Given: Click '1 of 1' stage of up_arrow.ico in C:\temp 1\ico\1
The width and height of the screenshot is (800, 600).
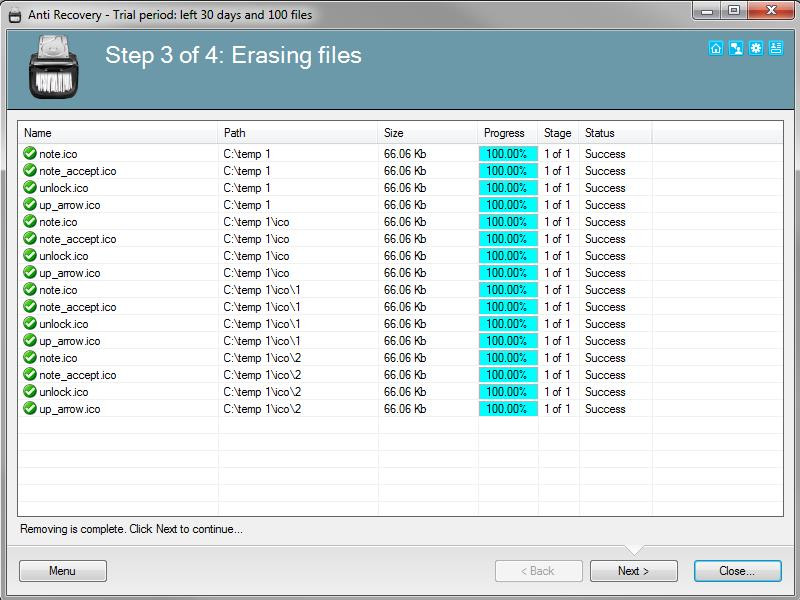Looking at the screenshot, I should tap(557, 341).
